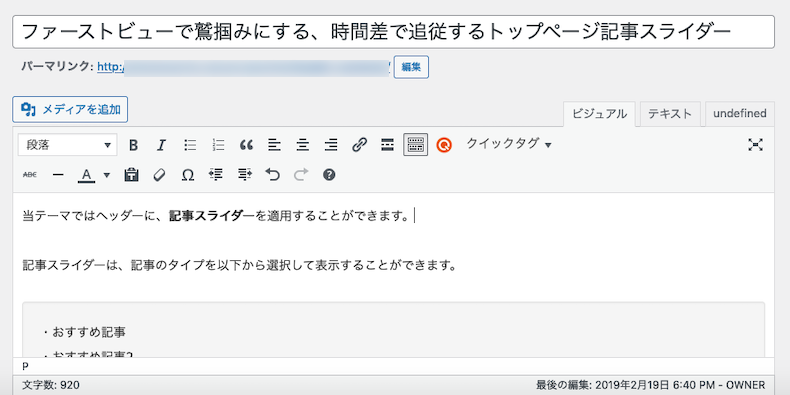The image size is (790, 395).
Task: Toggle the toolbar kitchen sink button
Action: 416,145
